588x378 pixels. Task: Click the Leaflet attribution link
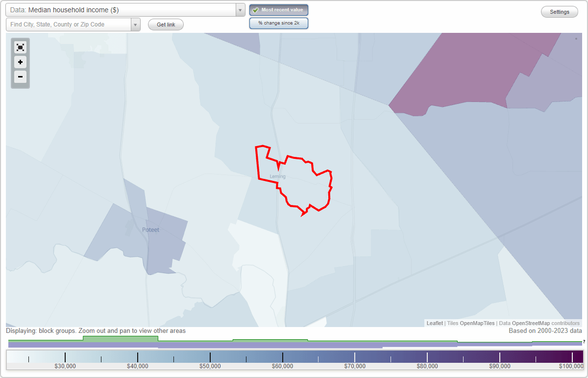434,323
